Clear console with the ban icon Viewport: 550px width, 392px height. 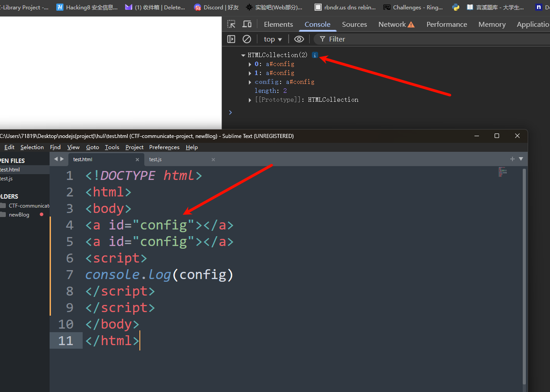(247, 39)
